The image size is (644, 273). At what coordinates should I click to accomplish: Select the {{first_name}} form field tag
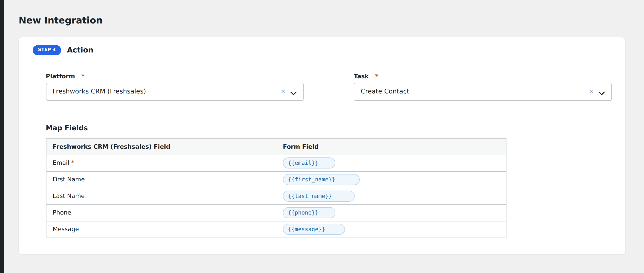(x=321, y=179)
